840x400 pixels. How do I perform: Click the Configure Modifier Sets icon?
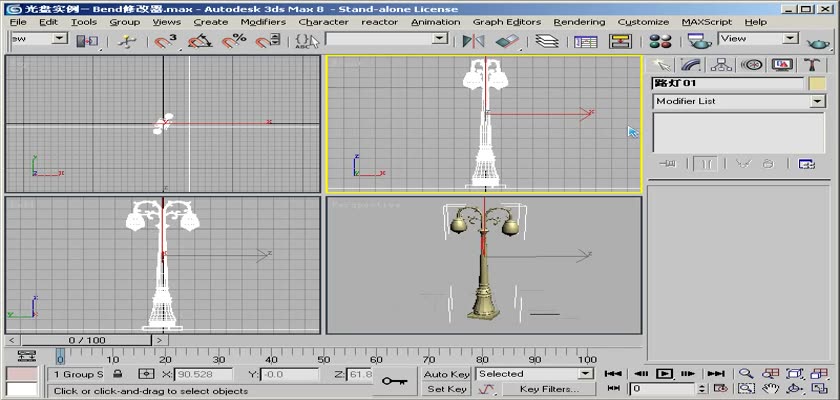tap(806, 164)
